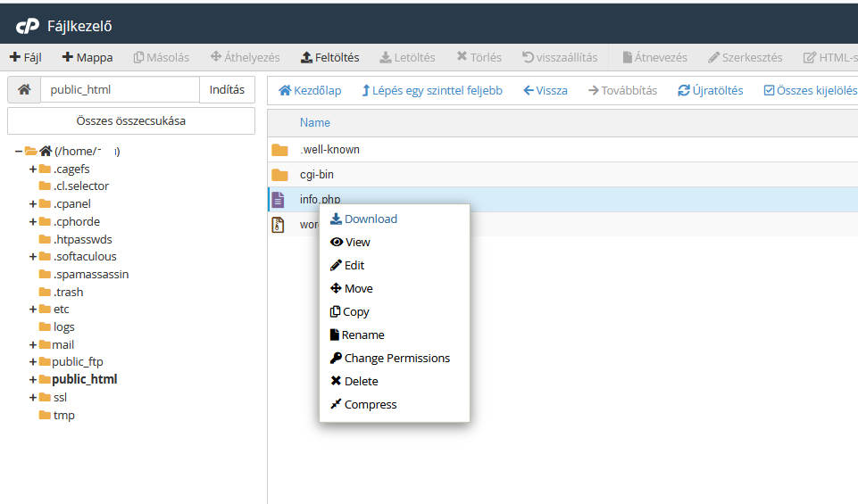Expand the public_html tree folder
This screenshot has height=504, width=858.
[x=33, y=379]
